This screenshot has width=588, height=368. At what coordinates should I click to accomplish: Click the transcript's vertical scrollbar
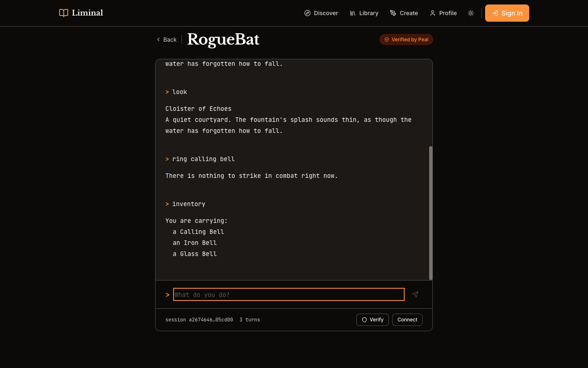click(x=430, y=213)
